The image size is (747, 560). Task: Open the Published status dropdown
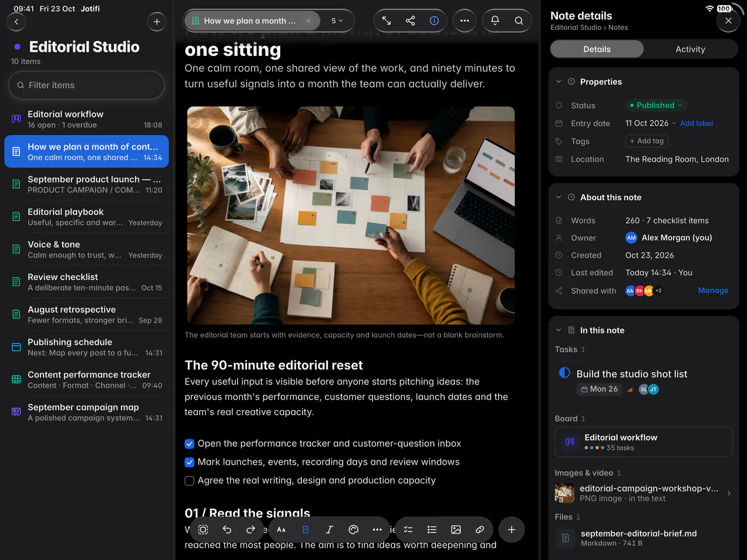[656, 105]
